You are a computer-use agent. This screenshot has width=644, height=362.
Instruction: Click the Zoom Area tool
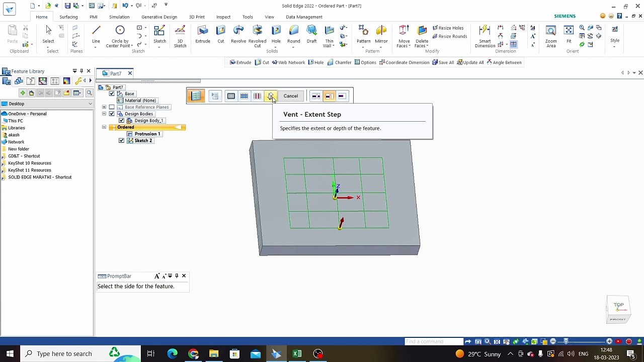point(551,36)
